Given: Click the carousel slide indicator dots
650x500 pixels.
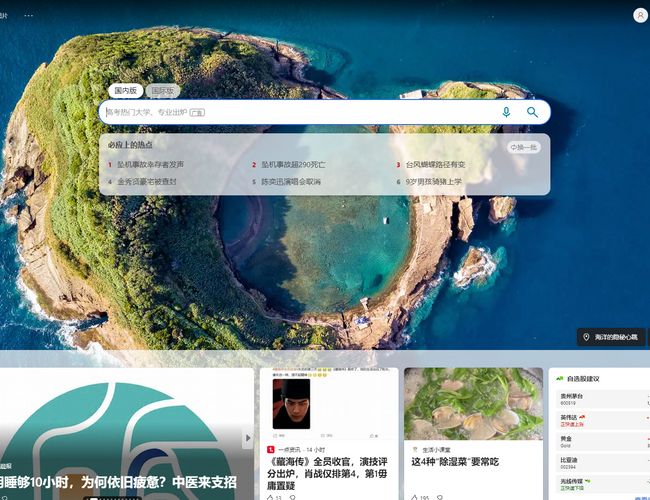Looking at the screenshot, I should [x=112, y=498].
